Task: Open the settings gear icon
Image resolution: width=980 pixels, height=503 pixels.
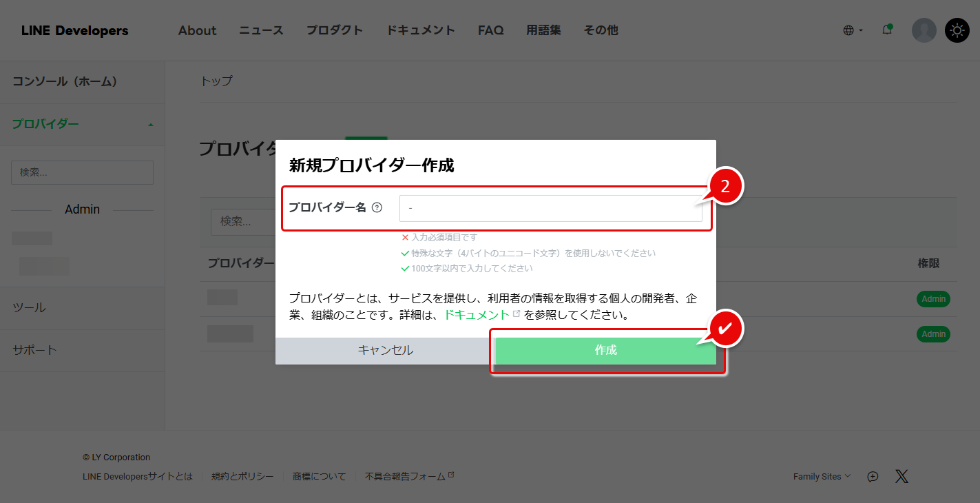Action: (x=957, y=30)
